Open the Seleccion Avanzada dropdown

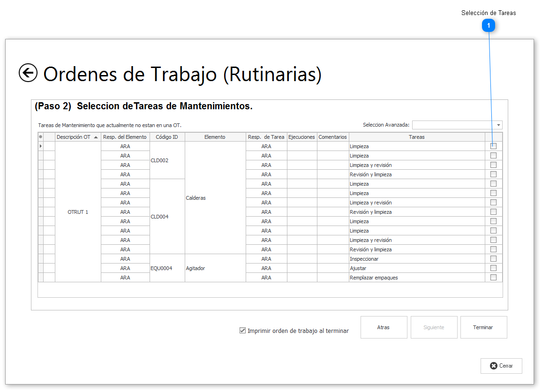point(498,125)
